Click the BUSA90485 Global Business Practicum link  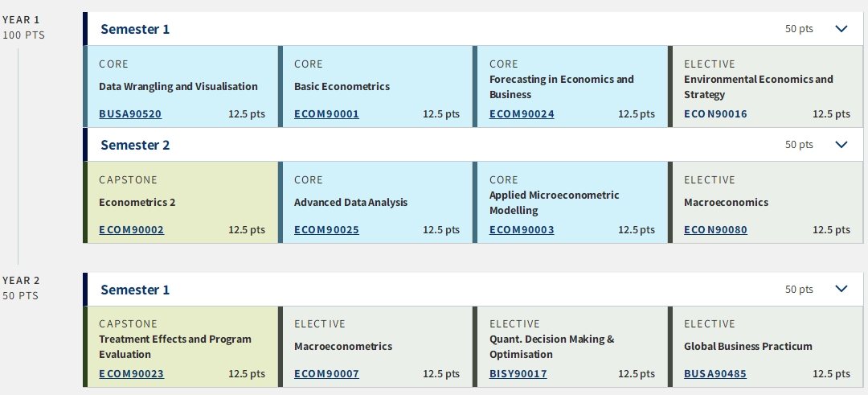715,374
